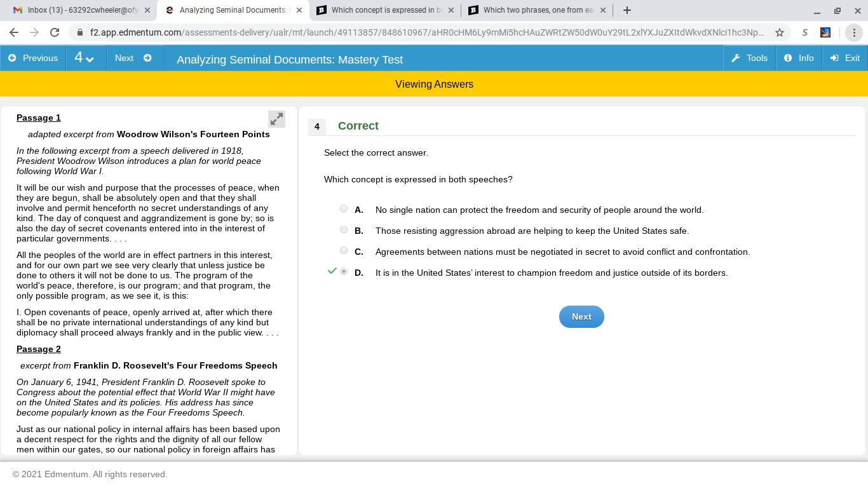Open the Chrome three-dot menu
The height and width of the screenshot is (488, 868).
point(854,32)
